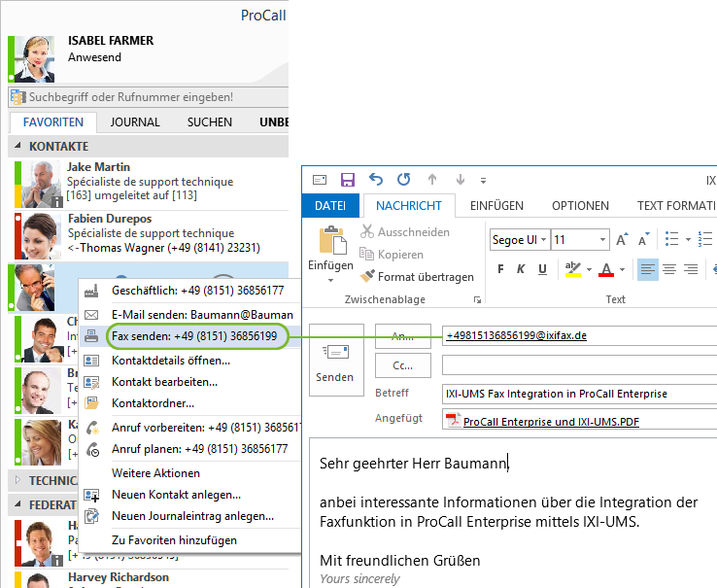Toggle bold F formatting

click(x=500, y=269)
